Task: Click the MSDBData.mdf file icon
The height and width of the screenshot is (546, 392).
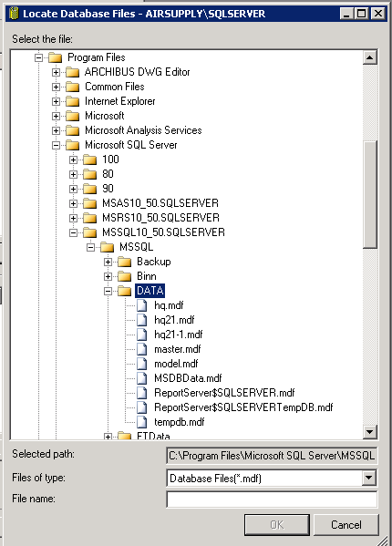Action: tap(141, 378)
